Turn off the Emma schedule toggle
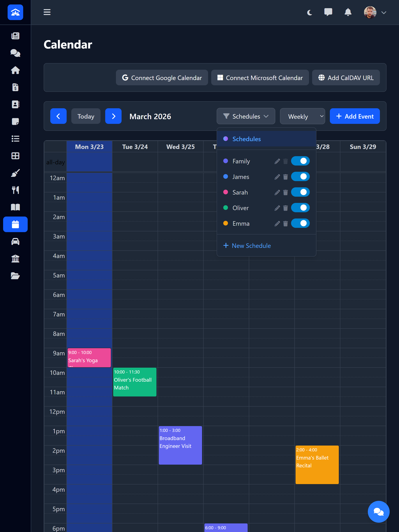This screenshot has height=532, width=399. tap(300, 223)
